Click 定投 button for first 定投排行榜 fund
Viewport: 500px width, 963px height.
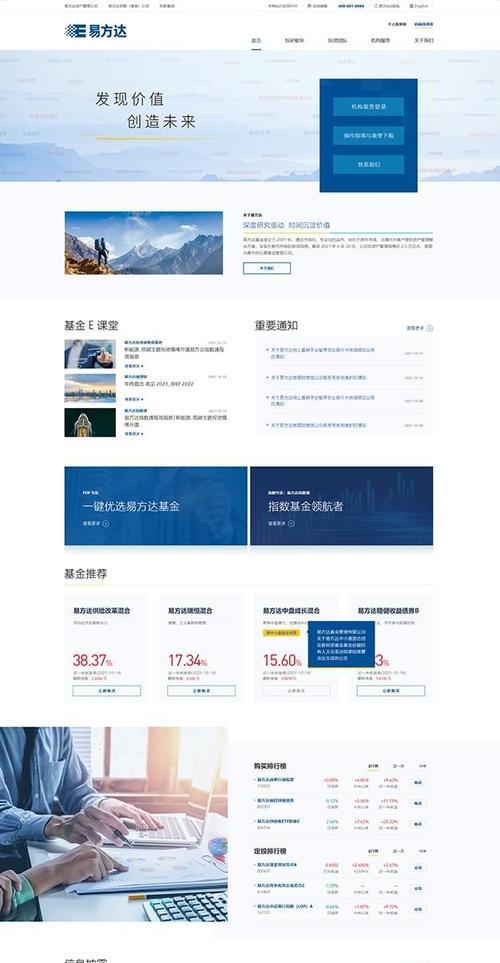(418, 868)
